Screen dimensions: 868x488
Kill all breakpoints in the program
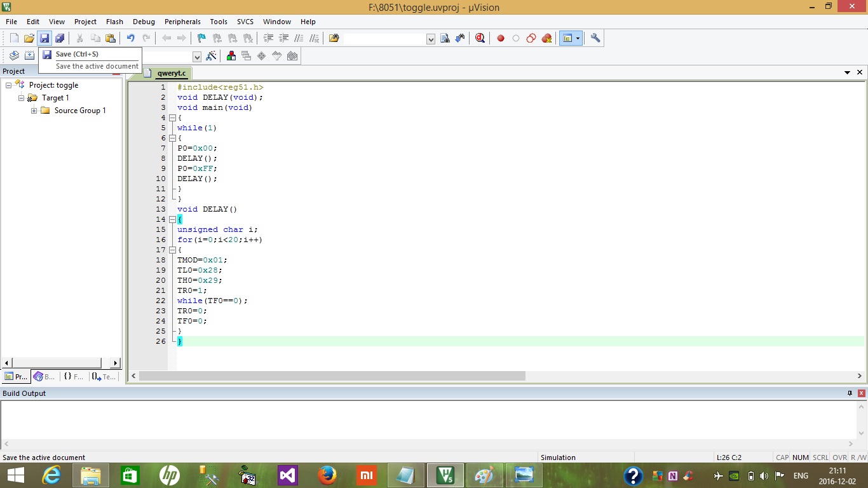(546, 38)
